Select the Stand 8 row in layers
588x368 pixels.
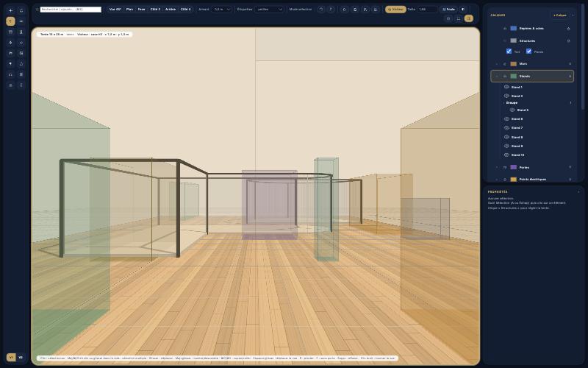tap(537, 137)
